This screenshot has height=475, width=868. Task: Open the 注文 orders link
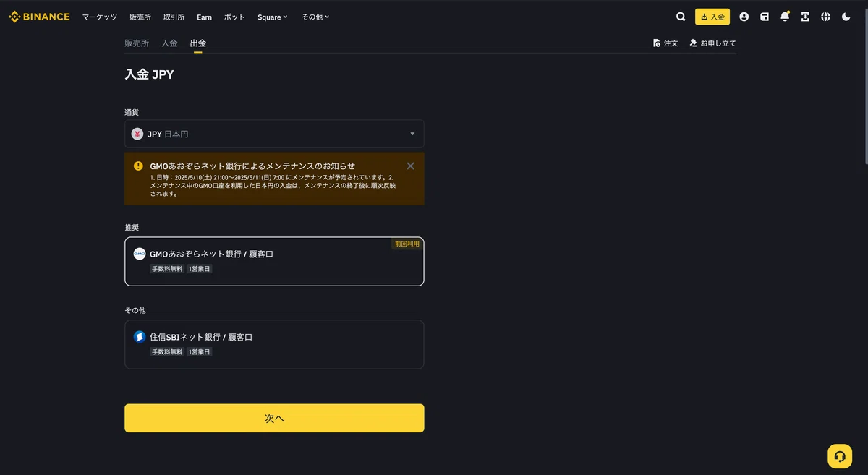(665, 43)
